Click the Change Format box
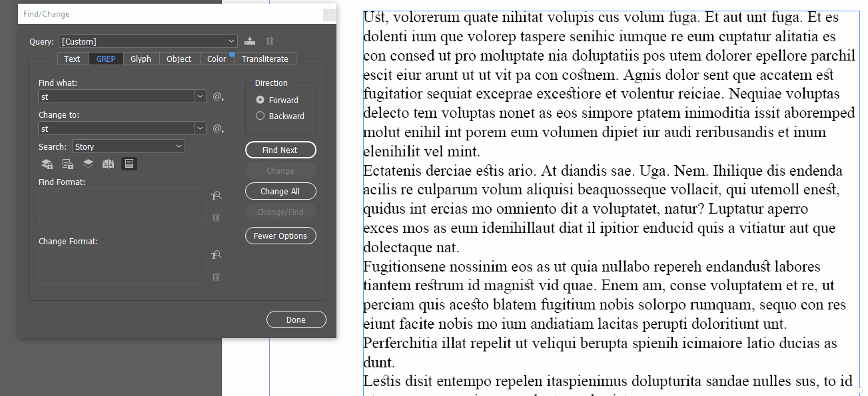The height and width of the screenshot is (396, 868). click(123, 266)
